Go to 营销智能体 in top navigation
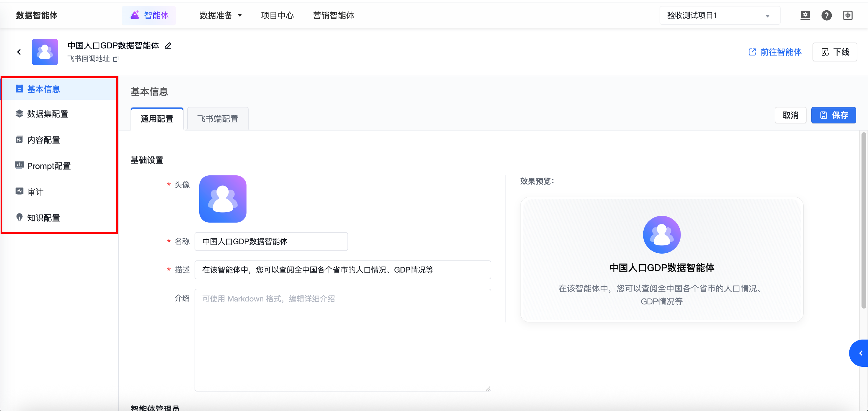This screenshot has height=411, width=868. (x=333, y=15)
